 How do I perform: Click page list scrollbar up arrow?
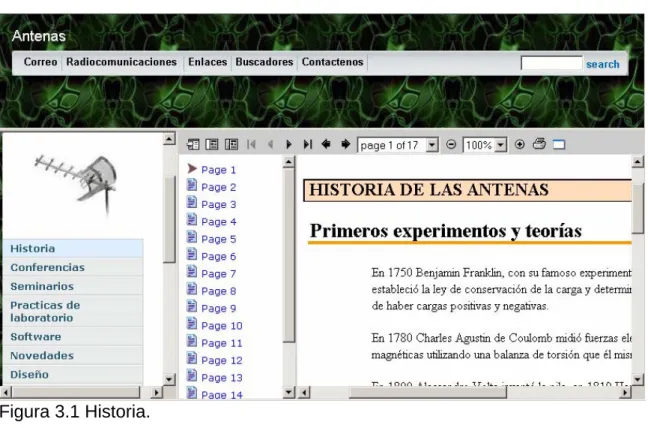(x=289, y=162)
